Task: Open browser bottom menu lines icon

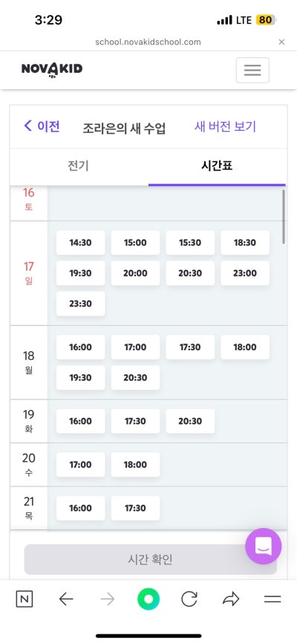Action: pyautogui.click(x=272, y=599)
